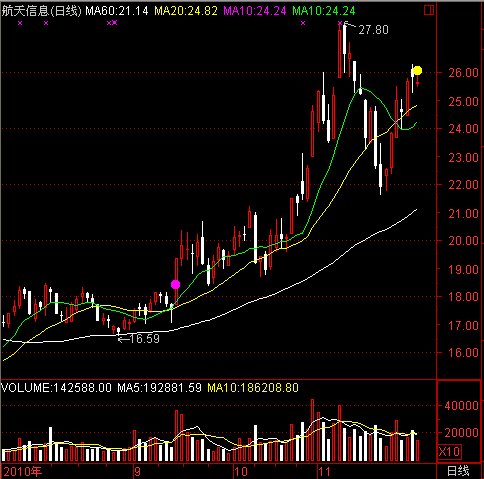The width and height of the screenshot is (484, 479).
Task: Click the purple x marker beside the 27.80 peak
Action: tap(340, 23)
